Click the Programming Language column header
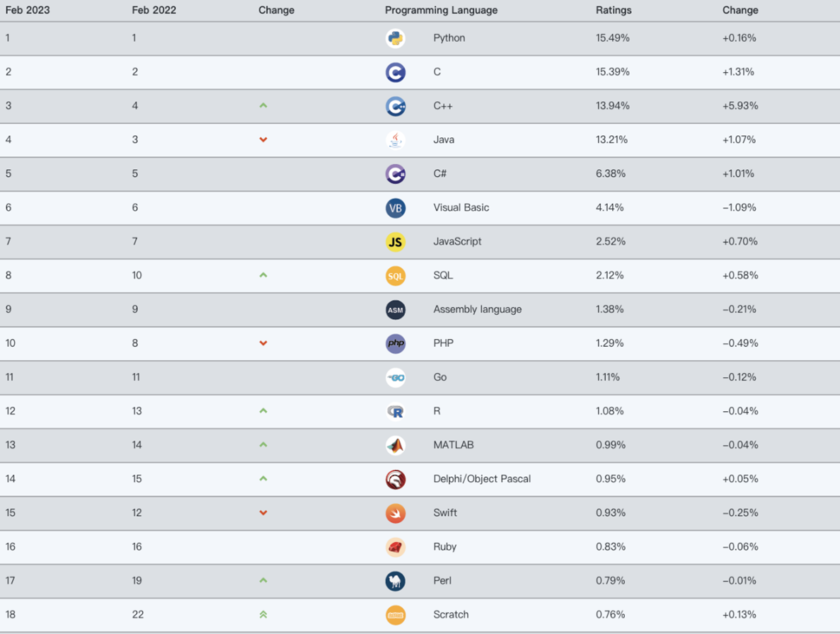Screen dimensions: 840x634 coord(441,11)
